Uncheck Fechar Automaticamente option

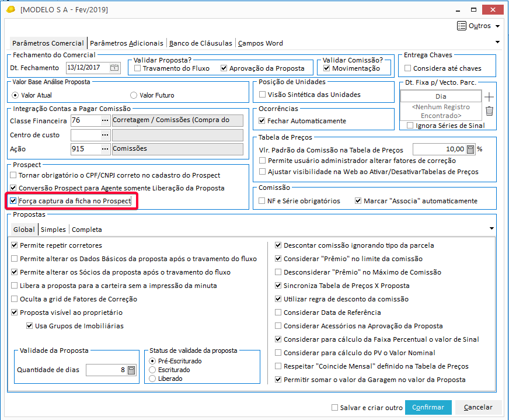(263, 121)
